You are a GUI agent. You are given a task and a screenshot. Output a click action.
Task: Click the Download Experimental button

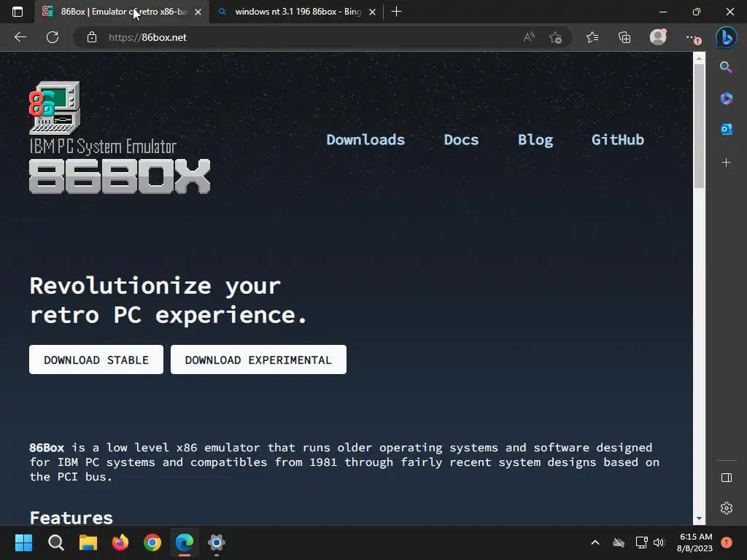click(x=259, y=359)
